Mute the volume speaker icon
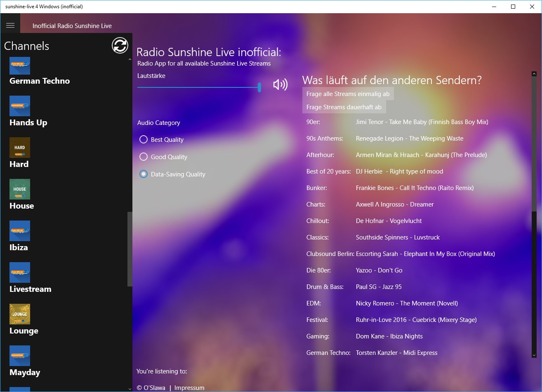 (x=280, y=85)
